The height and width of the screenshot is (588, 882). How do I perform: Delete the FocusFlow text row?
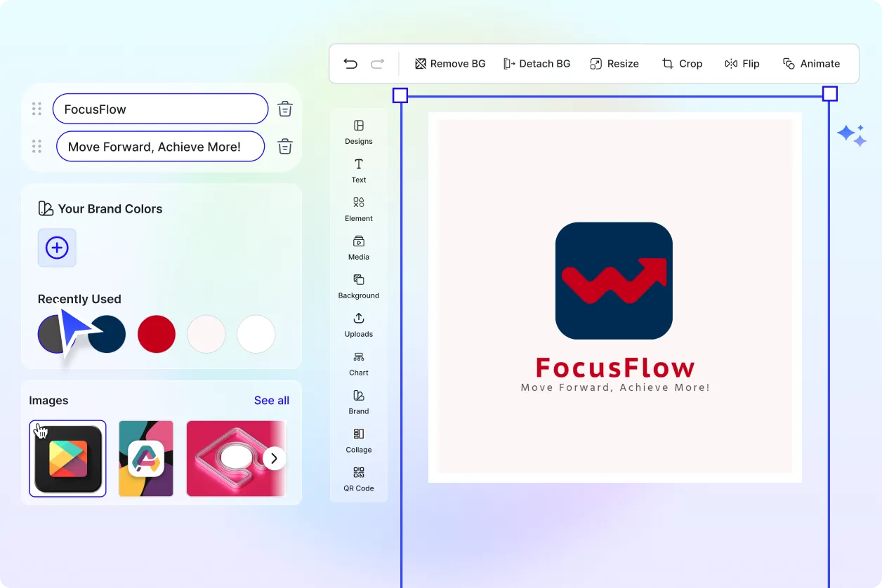click(x=285, y=109)
